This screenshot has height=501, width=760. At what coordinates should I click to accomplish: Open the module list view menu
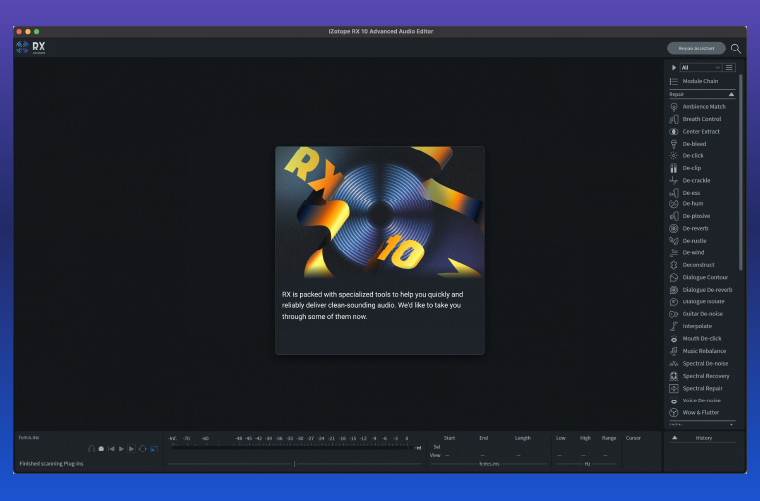(729, 67)
